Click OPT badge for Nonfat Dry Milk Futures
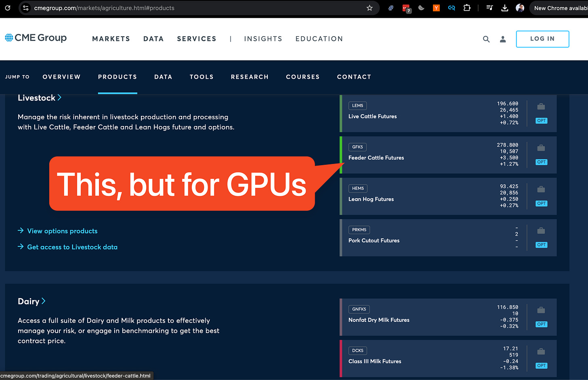 click(542, 324)
